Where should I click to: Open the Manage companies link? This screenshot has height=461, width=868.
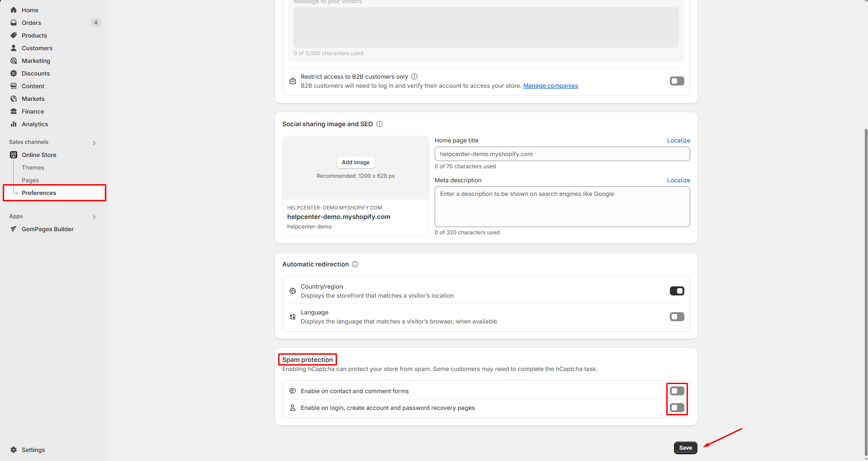(x=550, y=86)
